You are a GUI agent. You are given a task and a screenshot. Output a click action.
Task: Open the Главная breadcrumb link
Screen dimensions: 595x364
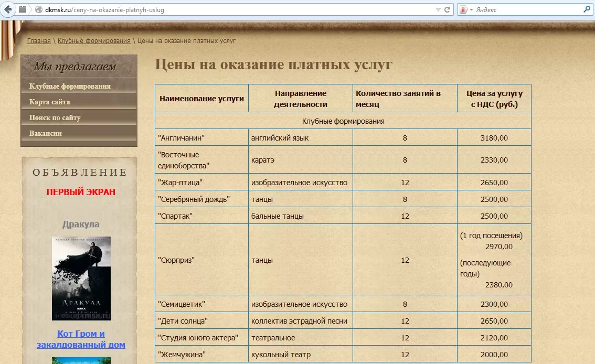coord(39,40)
